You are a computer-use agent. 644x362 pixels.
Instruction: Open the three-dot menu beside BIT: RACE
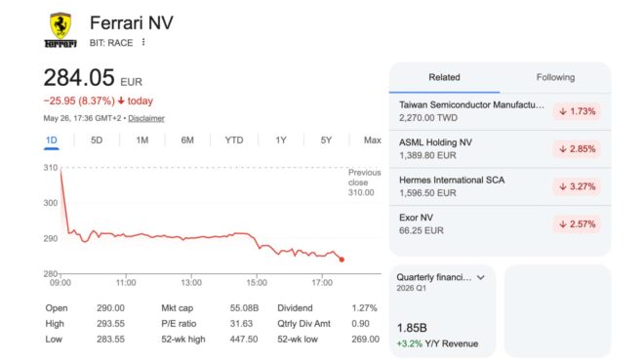[x=143, y=42]
